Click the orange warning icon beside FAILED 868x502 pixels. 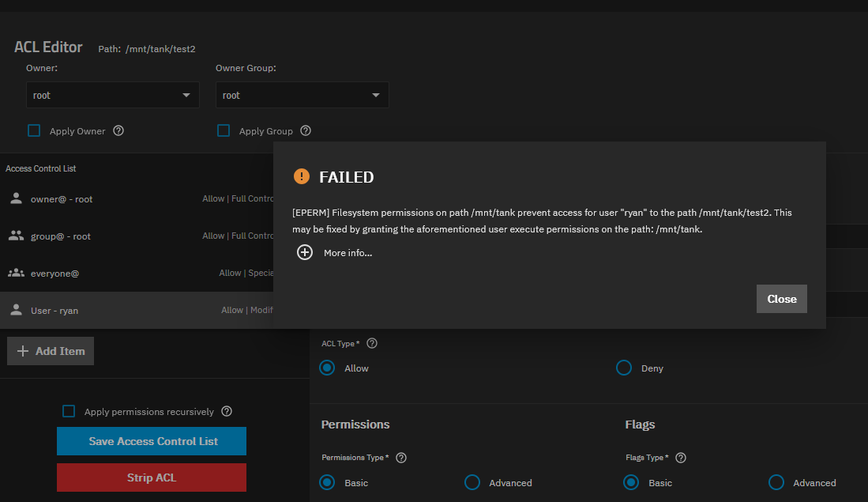coord(301,177)
